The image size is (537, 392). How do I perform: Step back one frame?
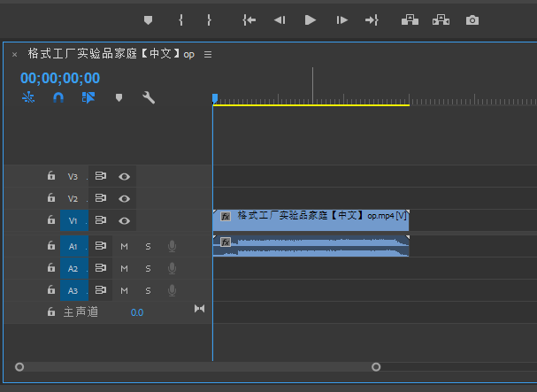click(280, 19)
